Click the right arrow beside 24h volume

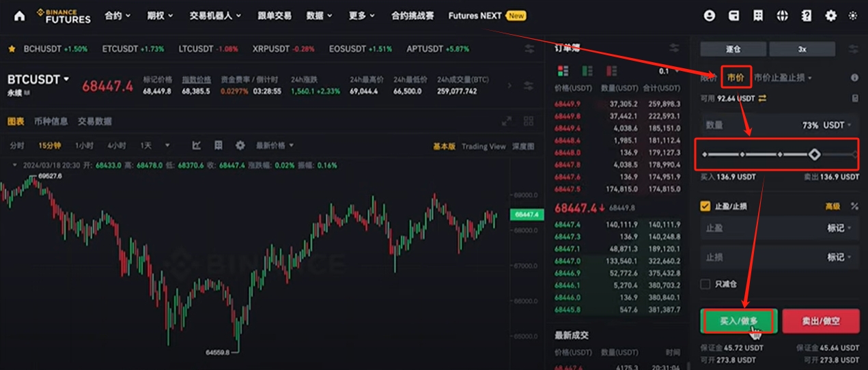(509, 85)
